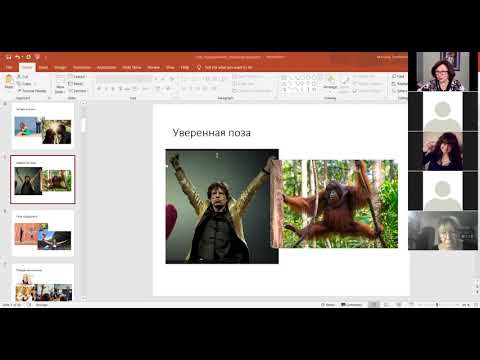Open the File tab
Screen dimensions: 480x360
pyautogui.click(x=9, y=67)
